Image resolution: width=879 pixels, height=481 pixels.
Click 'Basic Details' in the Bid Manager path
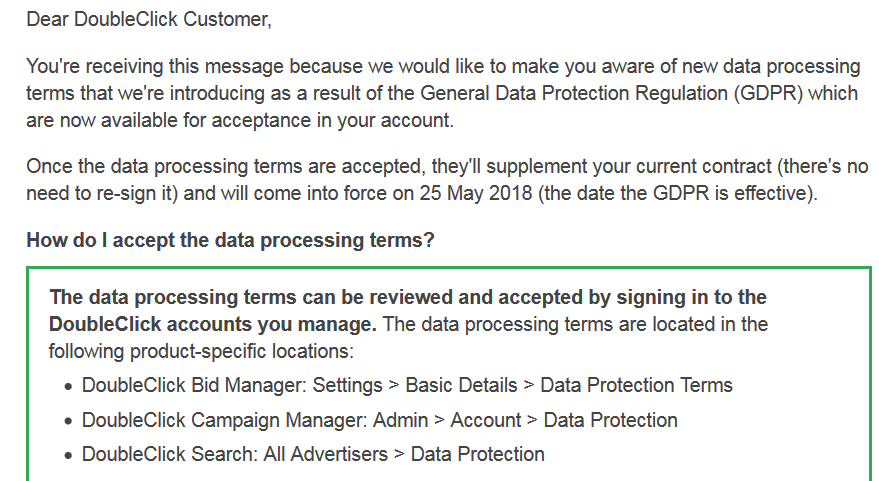coord(461,385)
